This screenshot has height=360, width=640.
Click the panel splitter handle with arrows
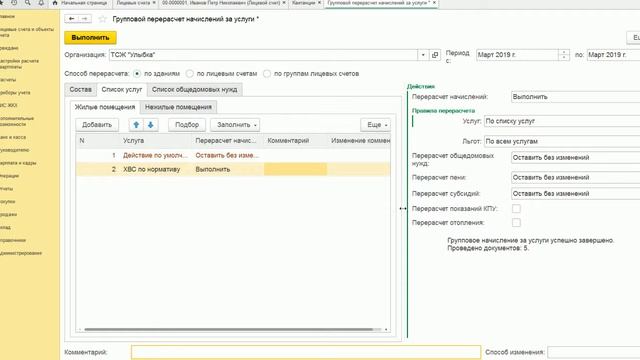403,209
